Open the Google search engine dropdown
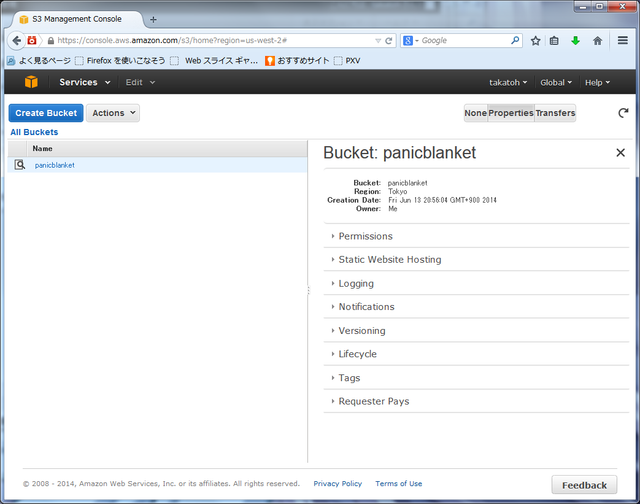This screenshot has height=504, width=640. (411, 40)
